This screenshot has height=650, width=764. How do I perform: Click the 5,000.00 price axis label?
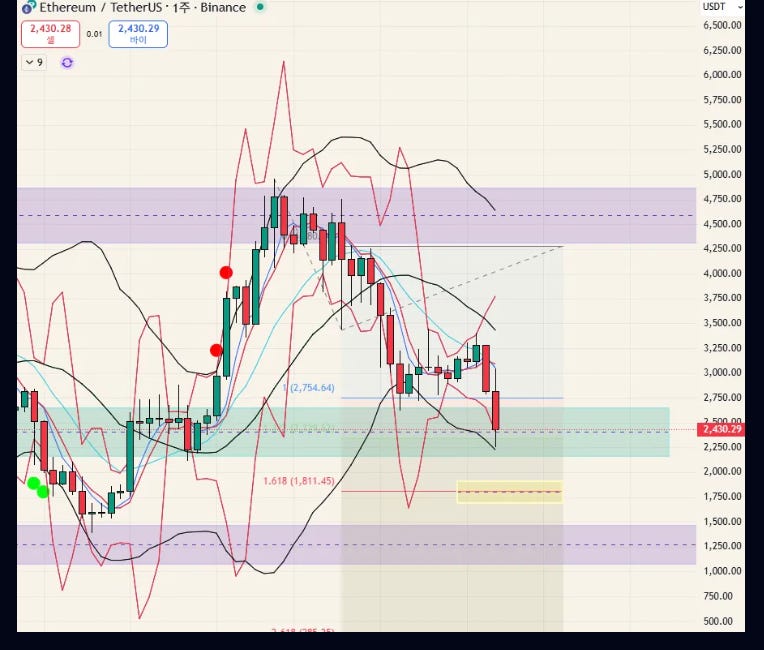[723, 174]
